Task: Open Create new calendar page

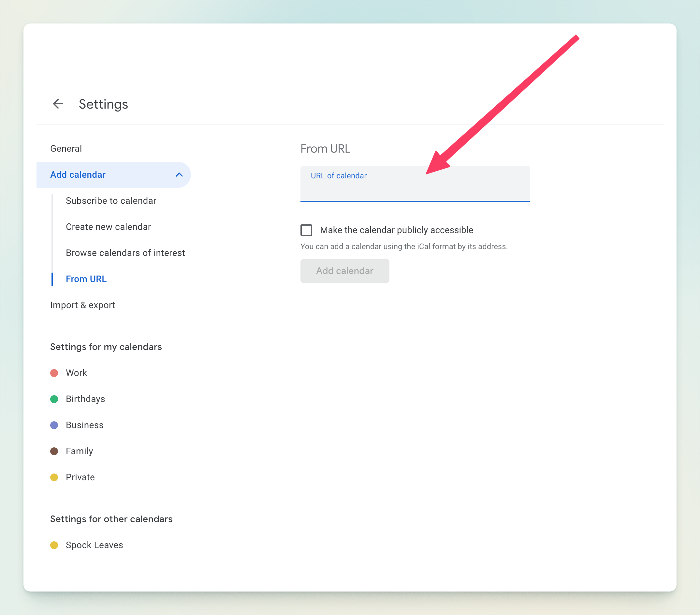Action: pyautogui.click(x=108, y=227)
